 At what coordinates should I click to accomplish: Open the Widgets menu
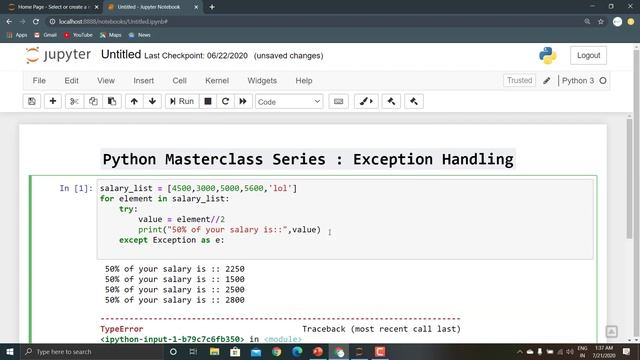click(262, 81)
